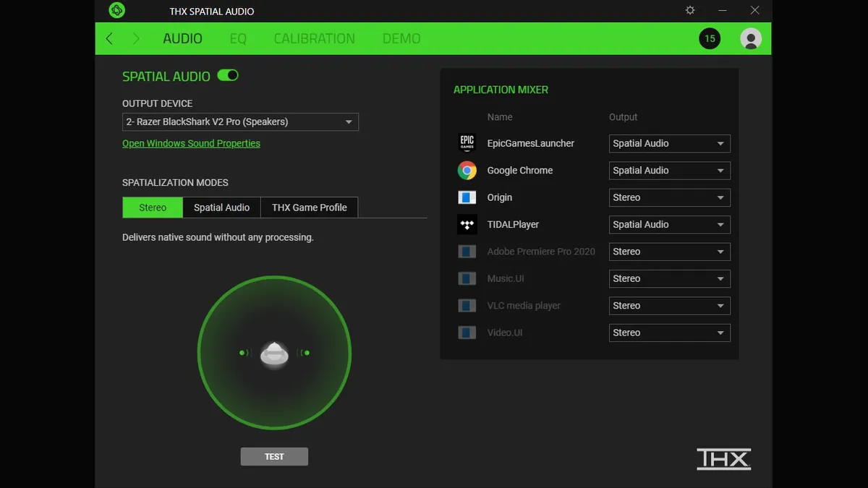868x488 pixels.
Task: Open Windows Sound Properties link
Action: pyautogui.click(x=191, y=143)
